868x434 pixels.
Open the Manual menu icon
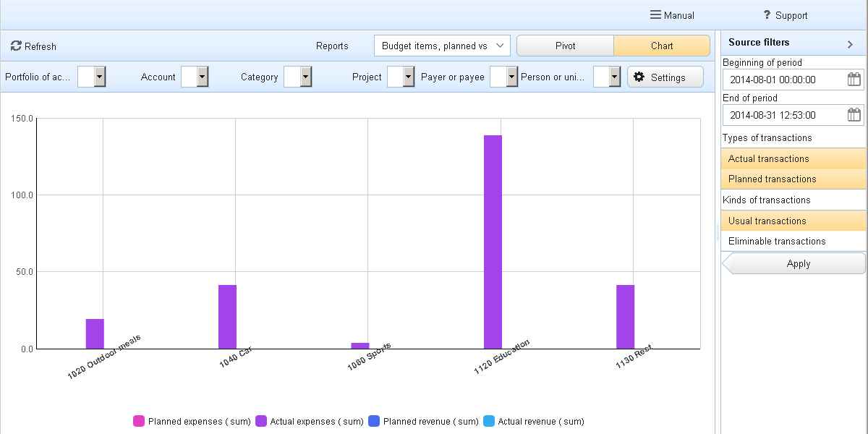tap(655, 15)
